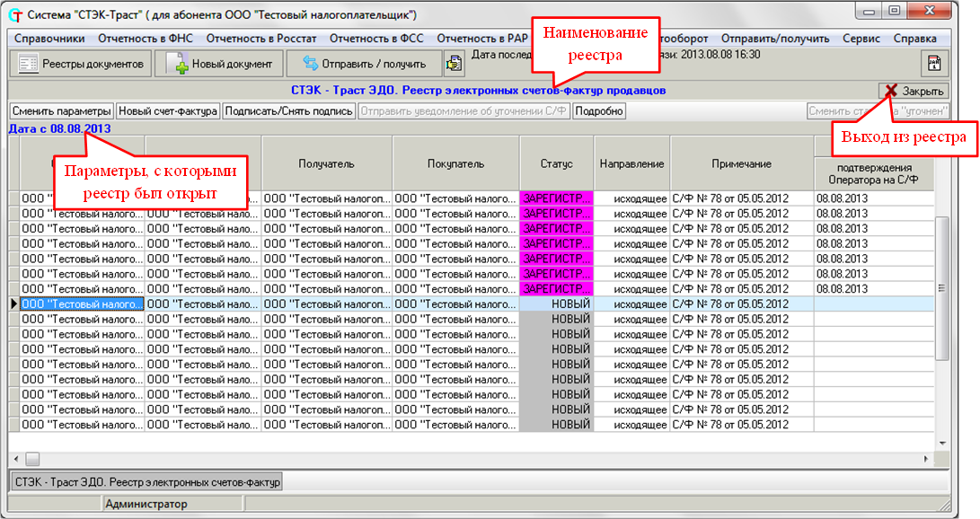Click the horizontal scrollbar right arrow
The width and height of the screenshot is (980, 519).
926,459
